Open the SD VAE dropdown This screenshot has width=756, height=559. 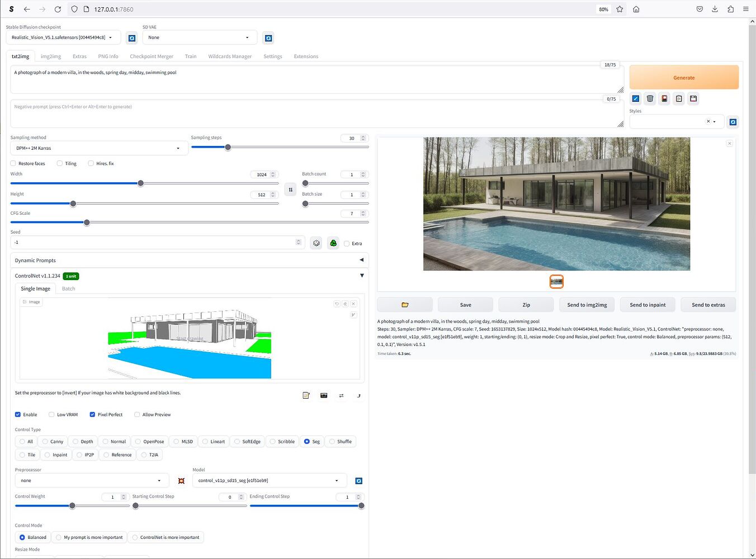[x=199, y=37]
